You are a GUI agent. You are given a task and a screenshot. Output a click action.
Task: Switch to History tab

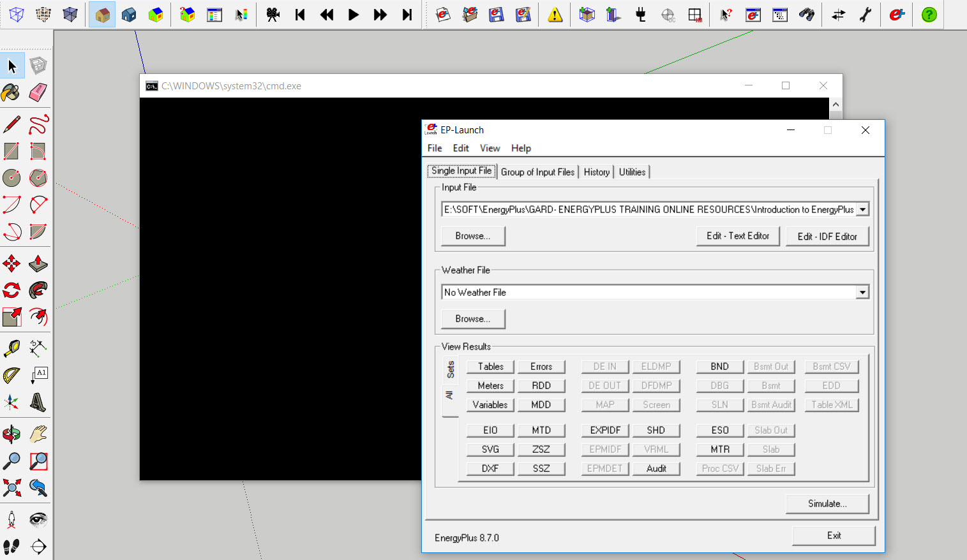(x=596, y=172)
